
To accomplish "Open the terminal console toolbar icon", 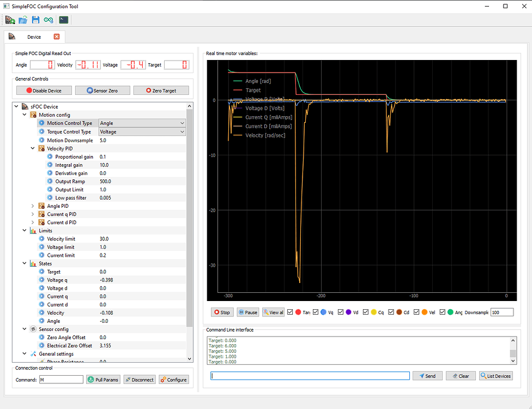I will point(63,20).
